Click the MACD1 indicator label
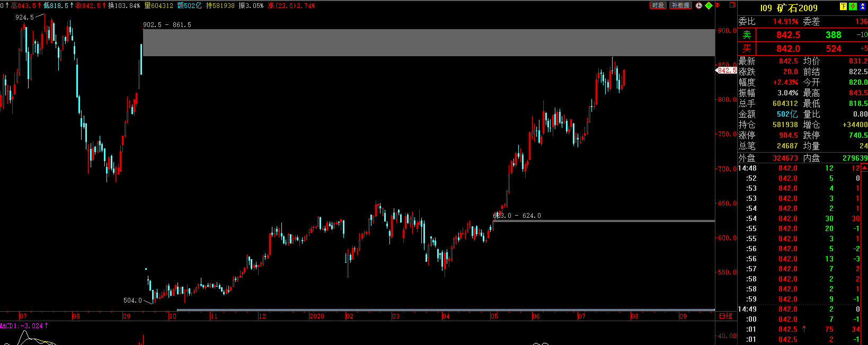 coord(24,326)
